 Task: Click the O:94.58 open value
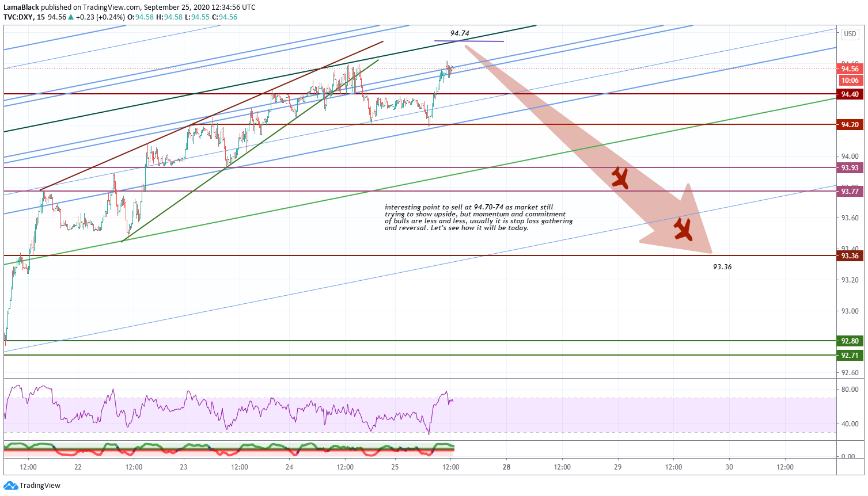(139, 17)
